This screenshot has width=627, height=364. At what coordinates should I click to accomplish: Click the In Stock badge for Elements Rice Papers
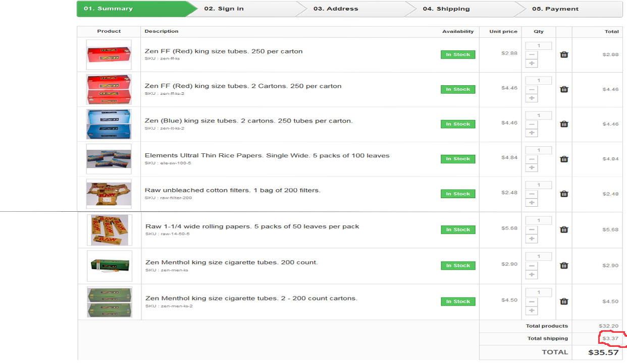pos(458,159)
